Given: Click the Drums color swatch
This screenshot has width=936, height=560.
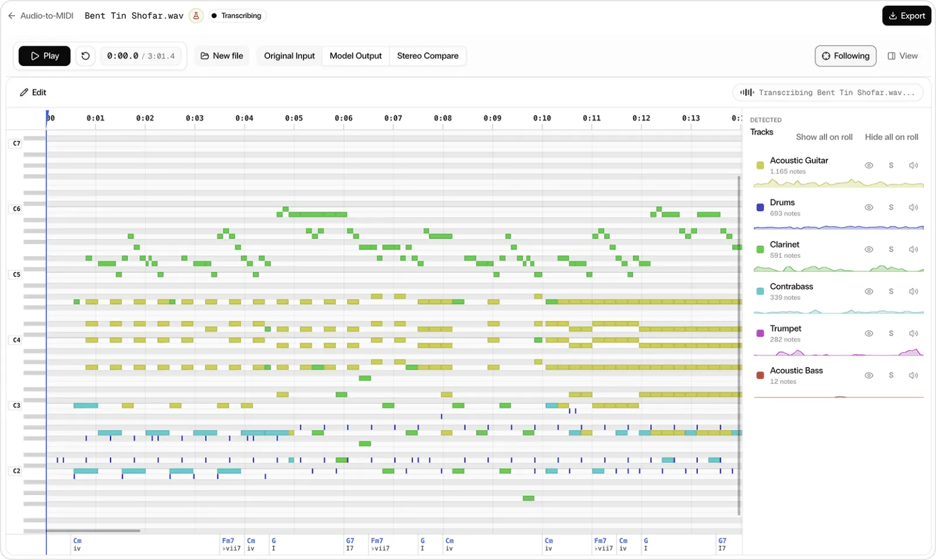Looking at the screenshot, I should (760, 208).
